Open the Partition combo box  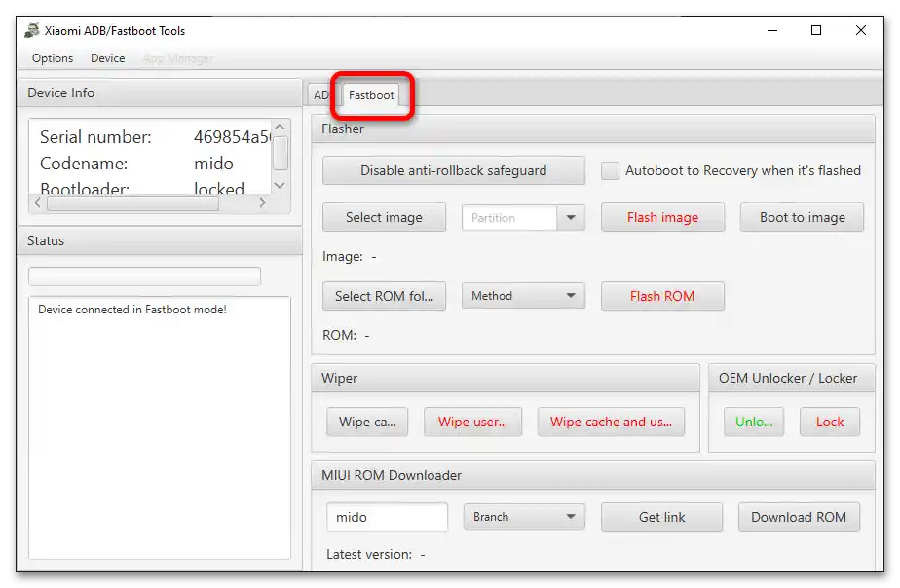click(x=523, y=218)
